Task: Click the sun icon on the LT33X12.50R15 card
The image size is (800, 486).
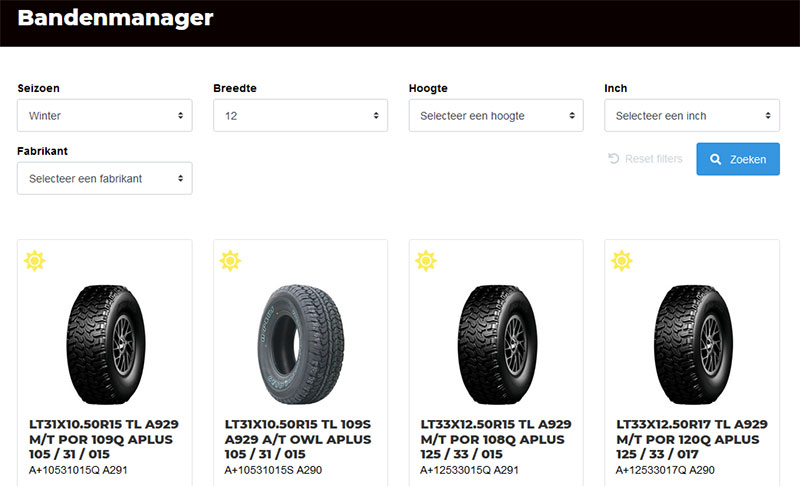Action: 426,261
